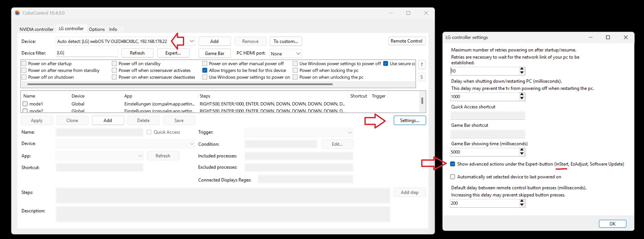Click the presets list vertical scrollbar

click(422, 101)
